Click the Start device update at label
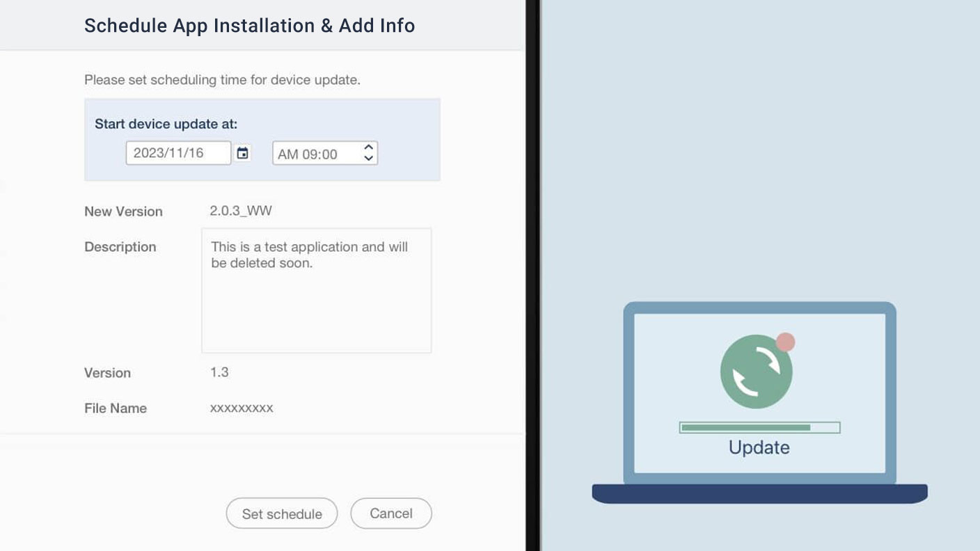Viewport: 980px width, 551px height. pos(166,124)
